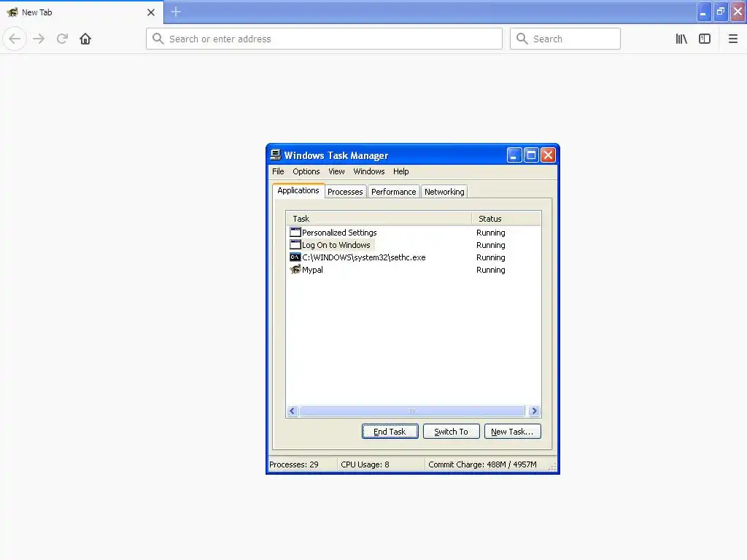This screenshot has width=747, height=560.
Task: Open the File menu in Task Manager
Action: 278,171
